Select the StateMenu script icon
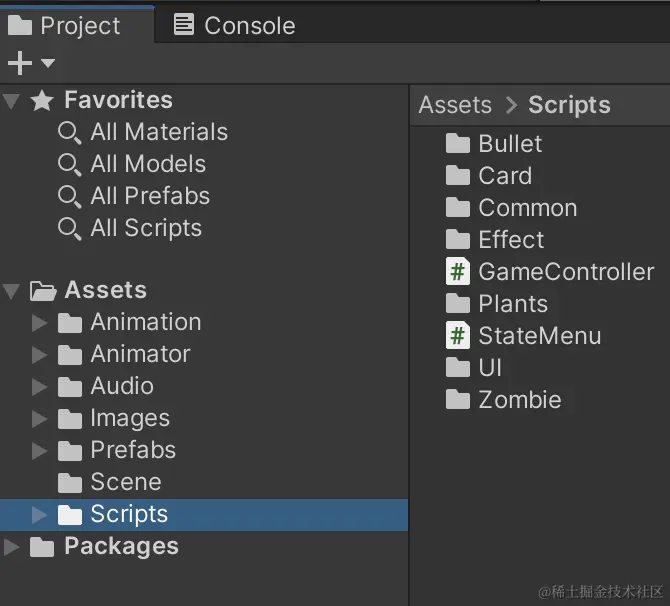The image size is (670, 606). pos(458,335)
